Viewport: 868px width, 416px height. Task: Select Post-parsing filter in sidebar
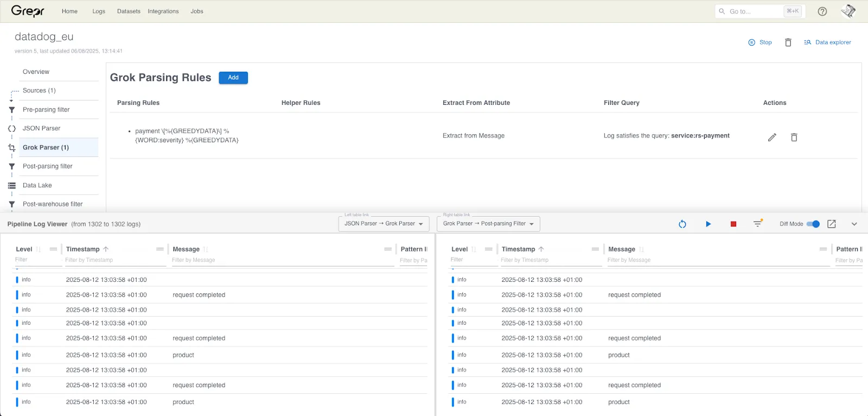[x=48, y=166]
